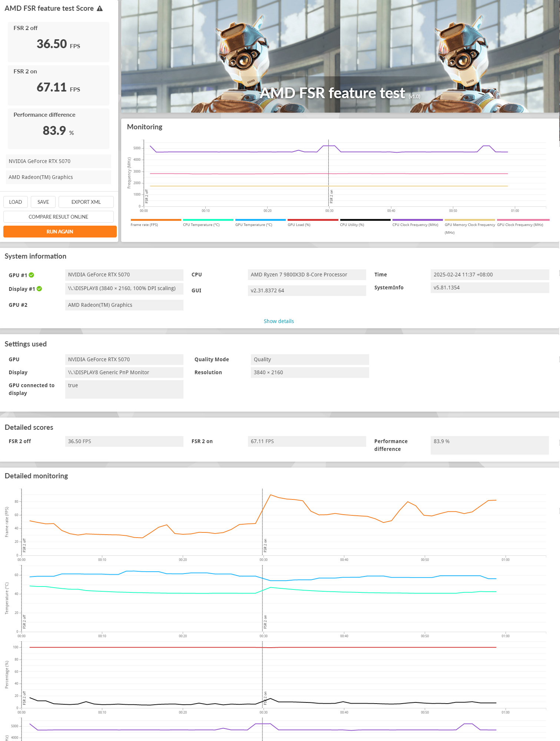Click the warning triangle next to Score title
This screenshot has height=741, width=560.
[x=100, y=9]
